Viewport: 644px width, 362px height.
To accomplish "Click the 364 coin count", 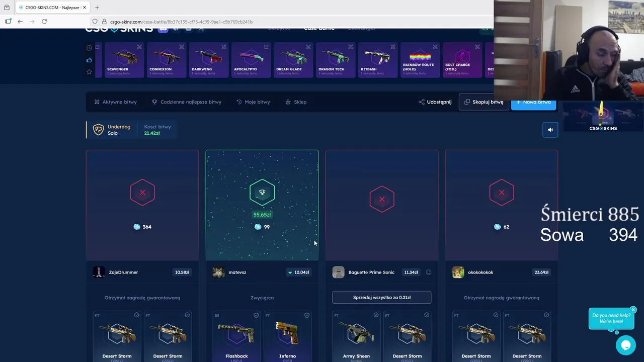I will tap(147, 227).
